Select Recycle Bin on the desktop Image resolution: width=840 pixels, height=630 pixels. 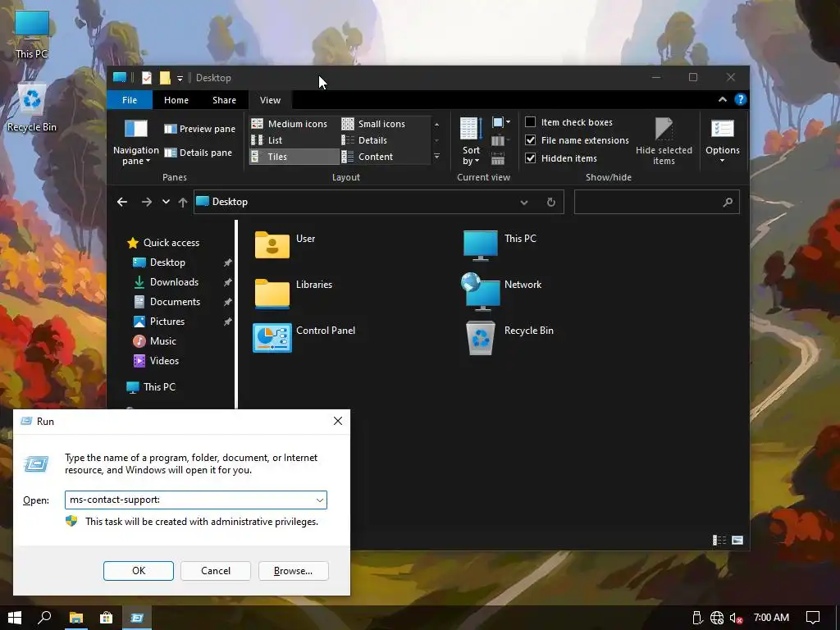(32, 107)
